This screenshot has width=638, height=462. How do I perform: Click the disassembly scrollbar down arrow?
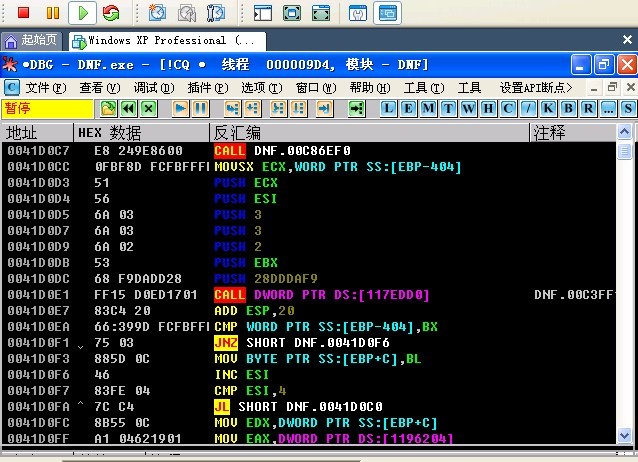click(x=625, y=436)
